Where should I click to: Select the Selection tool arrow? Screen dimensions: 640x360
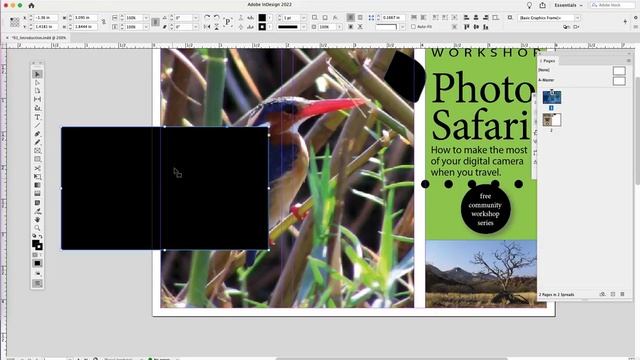[x=37, y=74]
